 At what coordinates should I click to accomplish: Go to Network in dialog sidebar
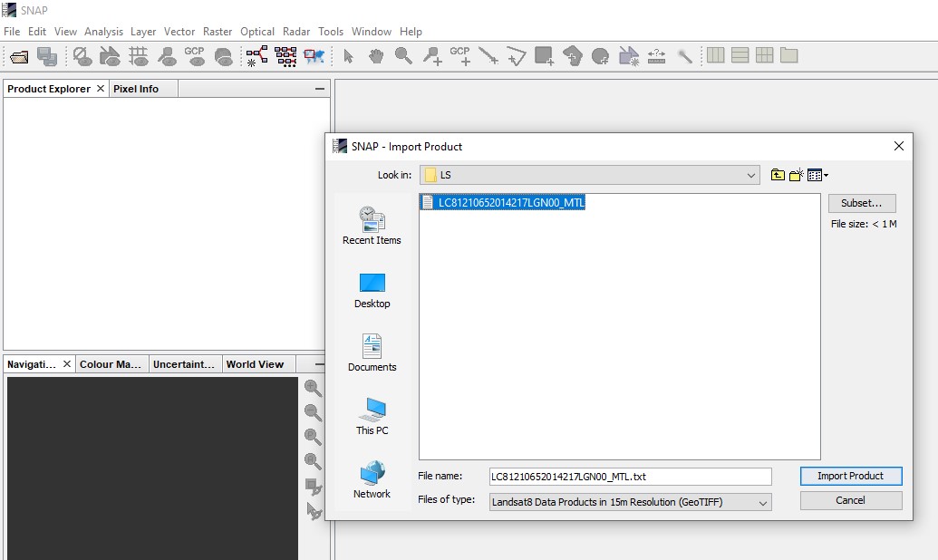(x=372, y=480)
